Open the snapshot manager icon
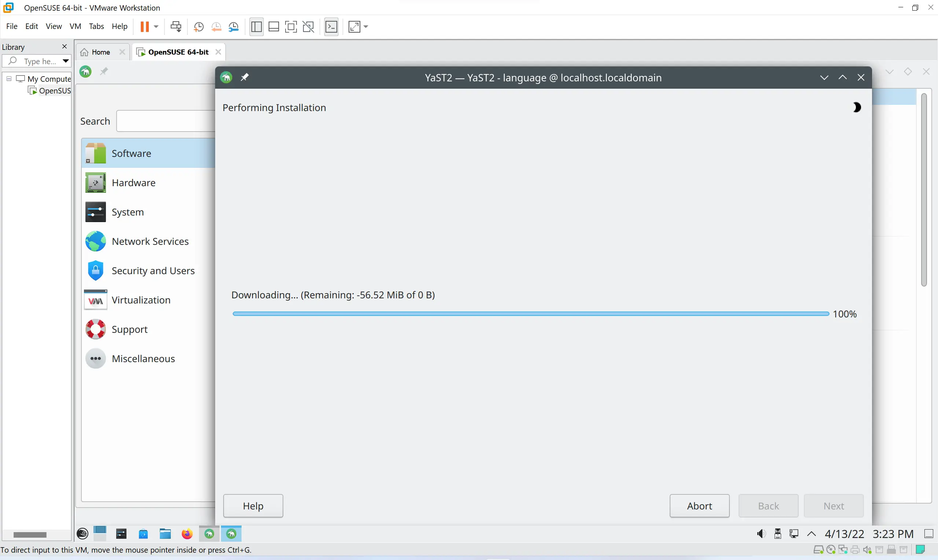This screenshot has height=560, width=938. pyautogui.click(x=234, y=26)
